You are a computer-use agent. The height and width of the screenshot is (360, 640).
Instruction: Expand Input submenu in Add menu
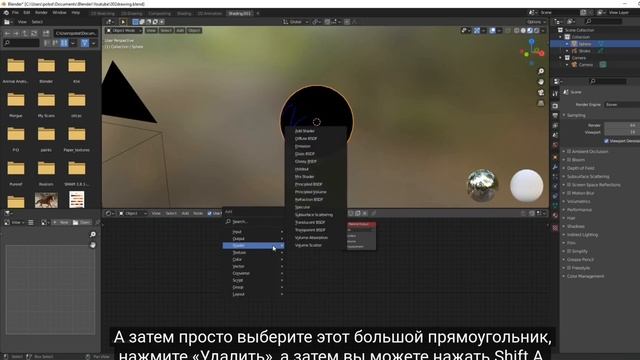tap(253, 232)
